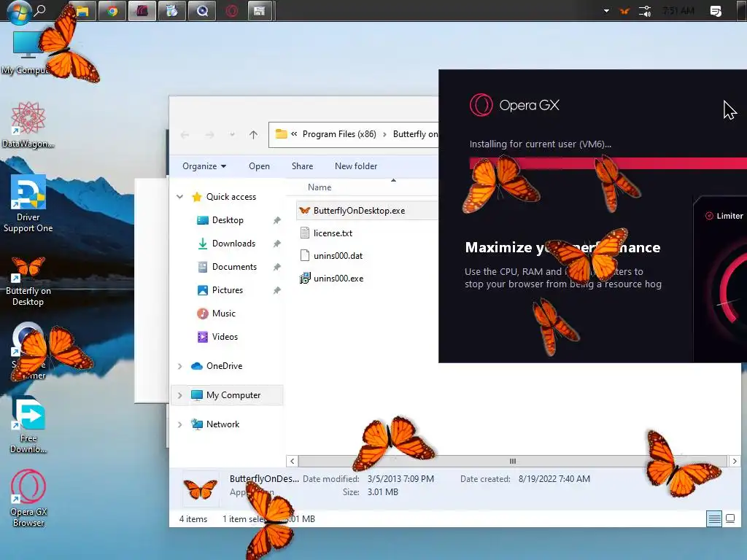Select Driver Support One desktop icon
747x560 pixels.
pyautogui.click(x=28, y=203)
